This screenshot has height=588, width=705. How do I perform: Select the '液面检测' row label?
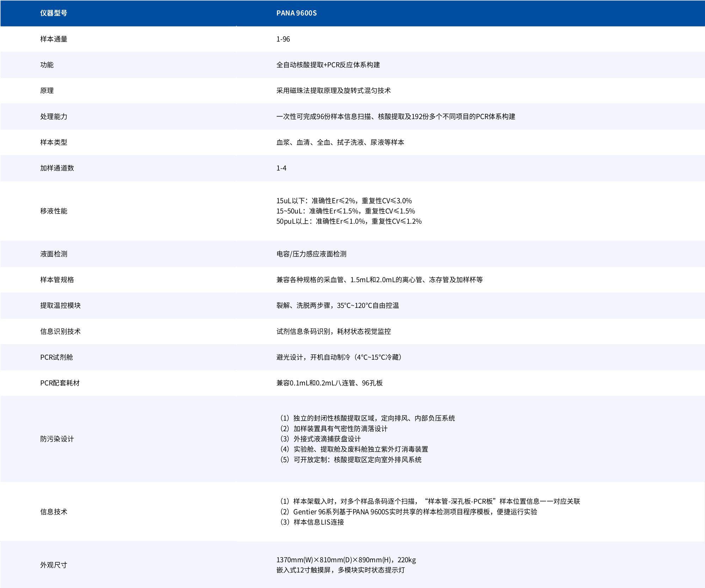tap(54, 254)
